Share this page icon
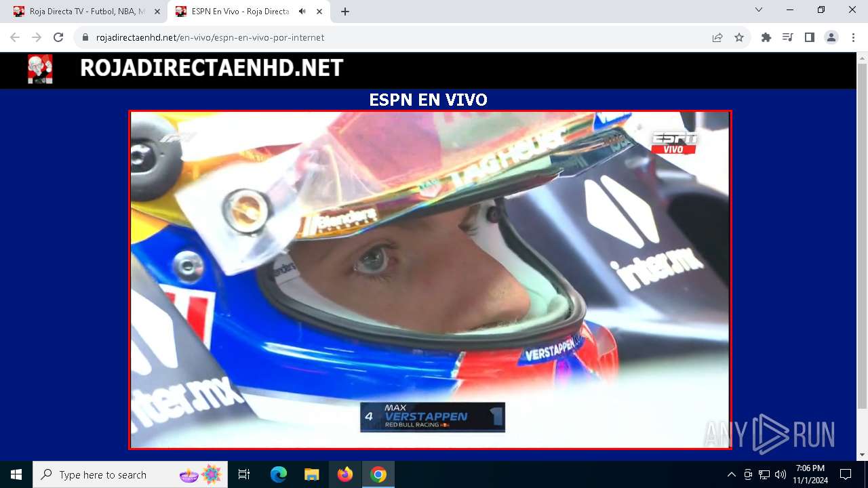868x488 pixels. (717, 37)
